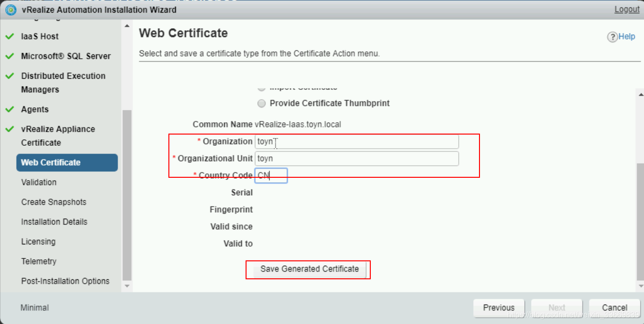
Task: Open the Help question mark icon
Action: [x=612, y=37]
